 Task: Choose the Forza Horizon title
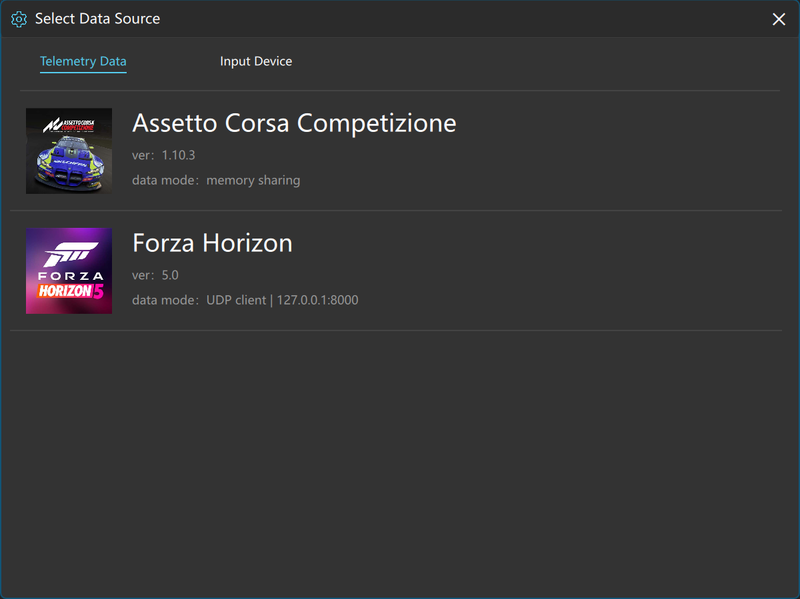(212, 243)
